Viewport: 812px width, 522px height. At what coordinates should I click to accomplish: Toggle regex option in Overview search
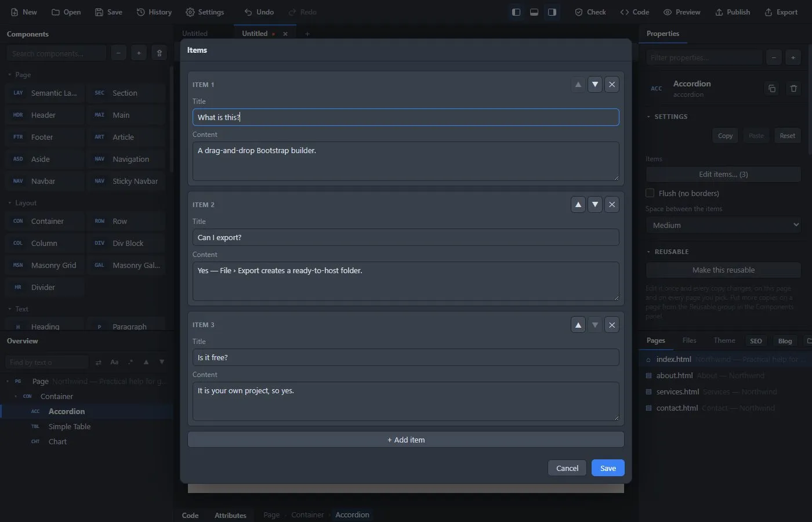point(130,362)
